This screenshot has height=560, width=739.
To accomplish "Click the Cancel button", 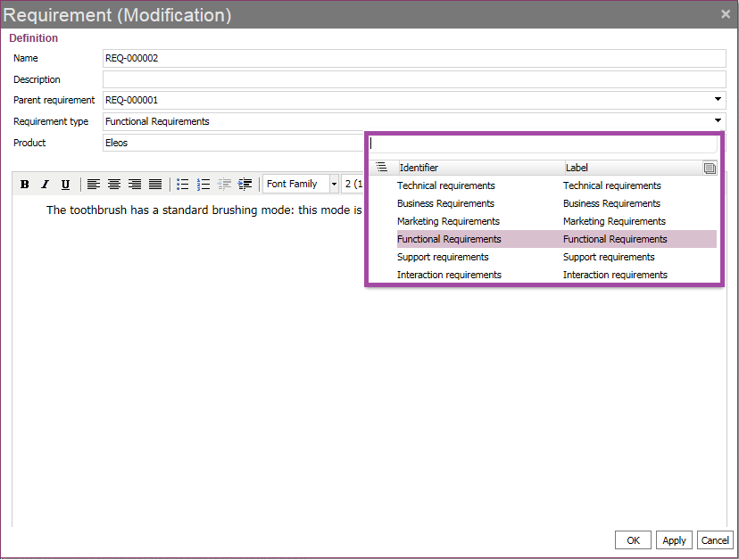I will [x=715, y=540].
